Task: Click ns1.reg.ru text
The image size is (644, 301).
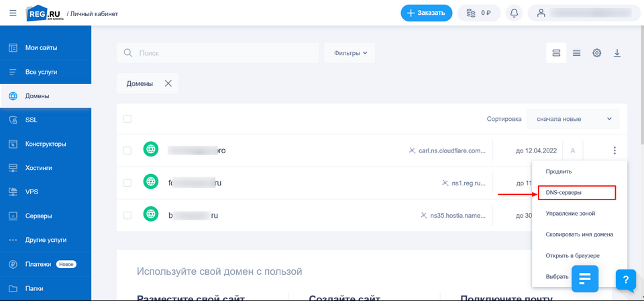Action: pos(469,183)
